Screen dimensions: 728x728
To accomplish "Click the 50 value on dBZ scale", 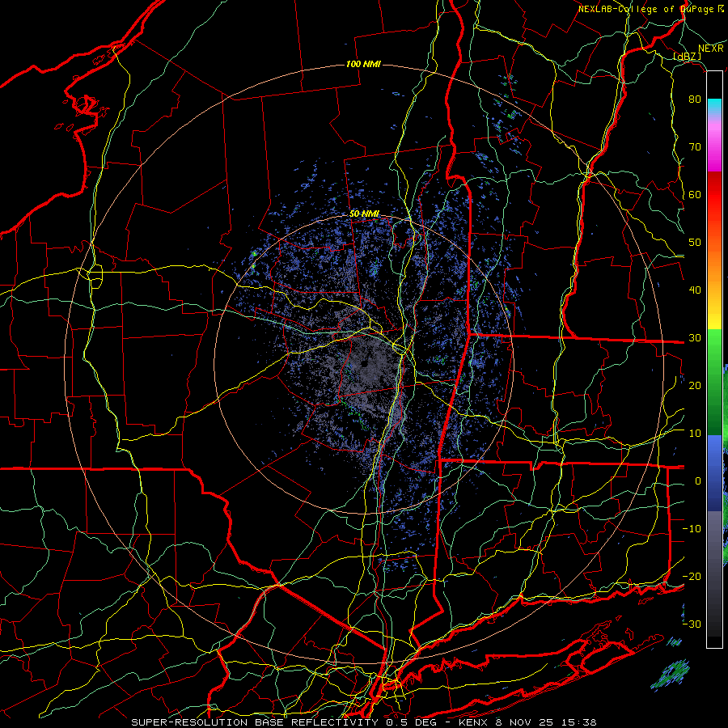I will pyautogui.click(x=695, y=243).
